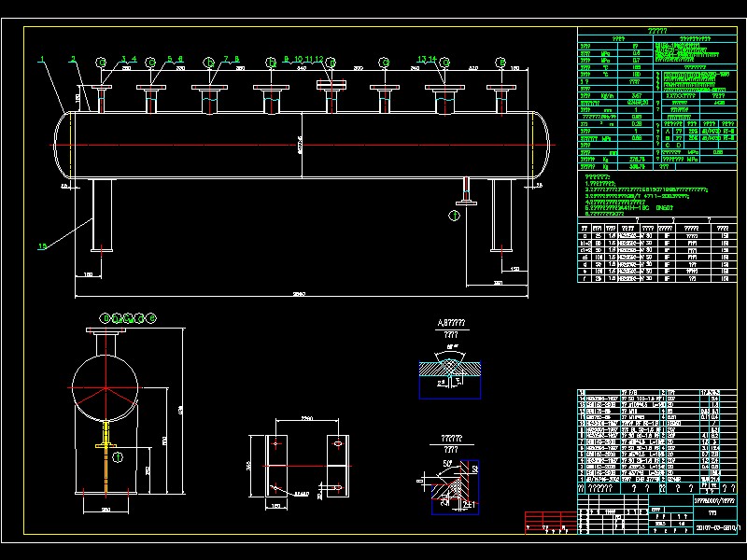
Task: Click nozzle bubble f below the vessel
Action: (454, 216)
